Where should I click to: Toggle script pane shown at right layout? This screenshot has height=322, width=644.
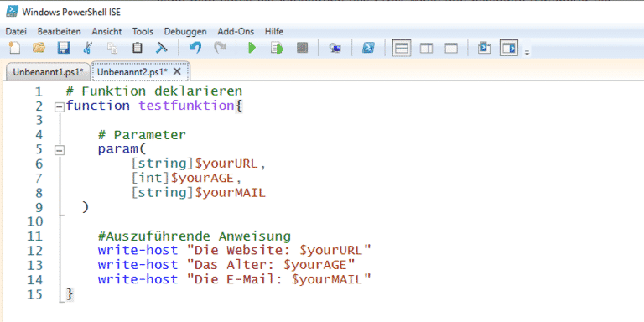pos(426,48)
